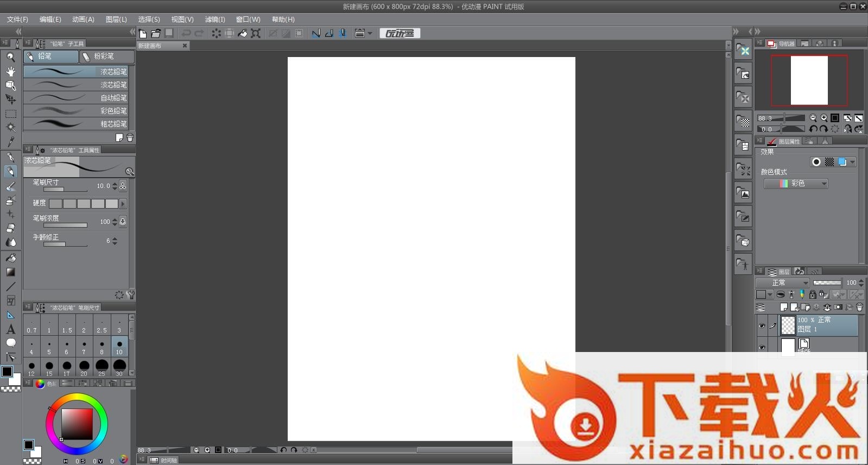Choose the 自动铅笔 mechanical pencil sub tool
Viewport: 868px width, 465px height.
click(x=76, y=98)
